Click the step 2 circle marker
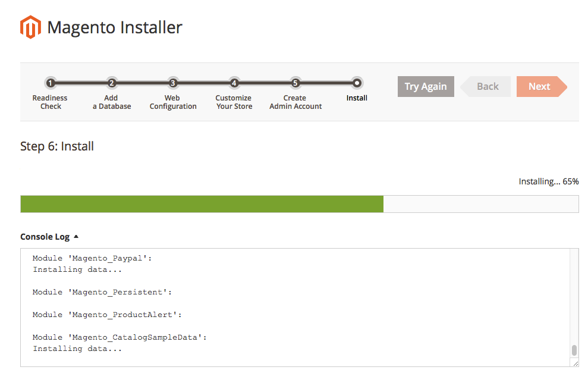 pos(111,83)
